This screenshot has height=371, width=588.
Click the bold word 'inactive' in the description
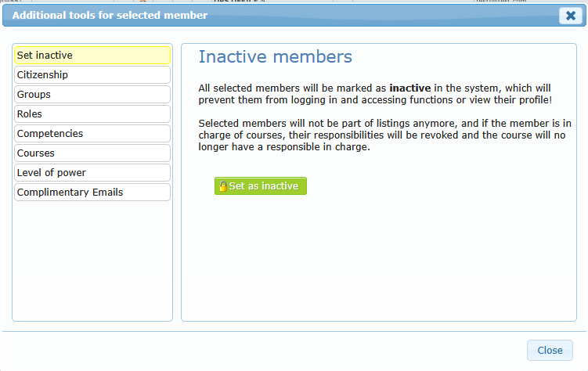[x=409, y=88]
